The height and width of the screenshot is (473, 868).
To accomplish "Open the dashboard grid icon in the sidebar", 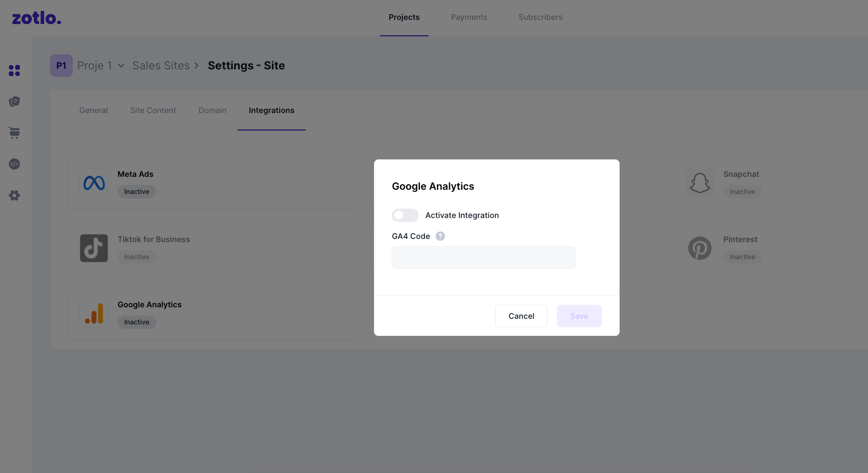I will pos(14,70).
